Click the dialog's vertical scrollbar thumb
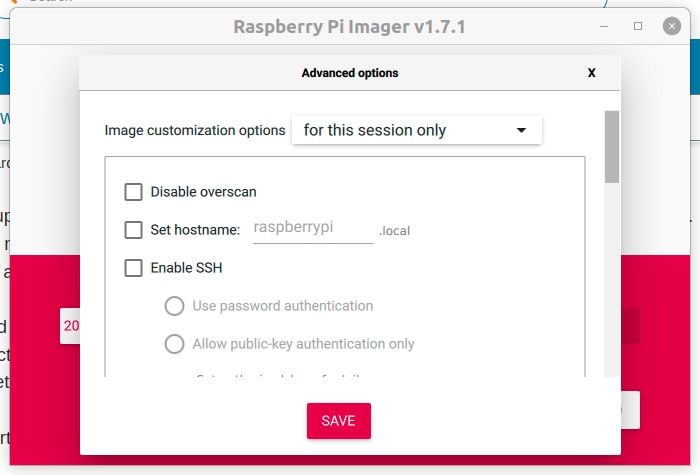The image size is (700, 475). pos(612,147)
